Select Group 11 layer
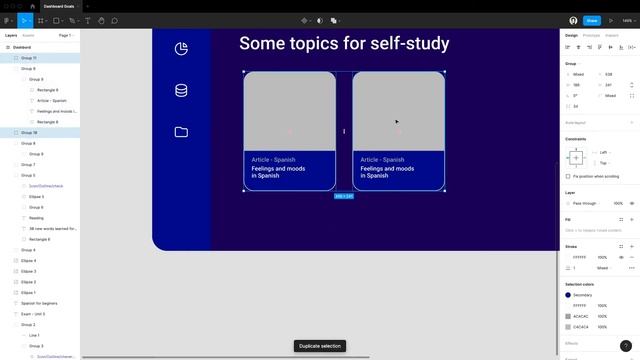The width and height of the screenshot is (640, 360). 40,58
